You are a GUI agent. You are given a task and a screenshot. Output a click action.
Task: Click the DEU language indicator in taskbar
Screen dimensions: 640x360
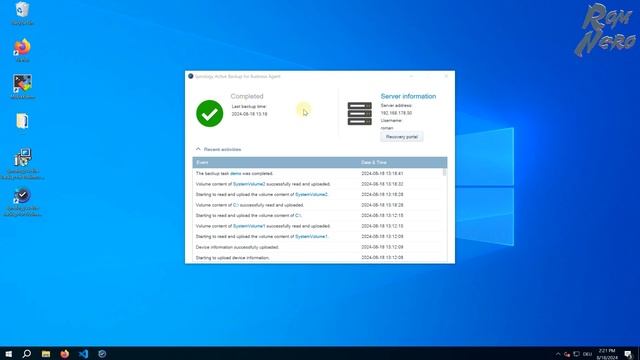[587, 354]
